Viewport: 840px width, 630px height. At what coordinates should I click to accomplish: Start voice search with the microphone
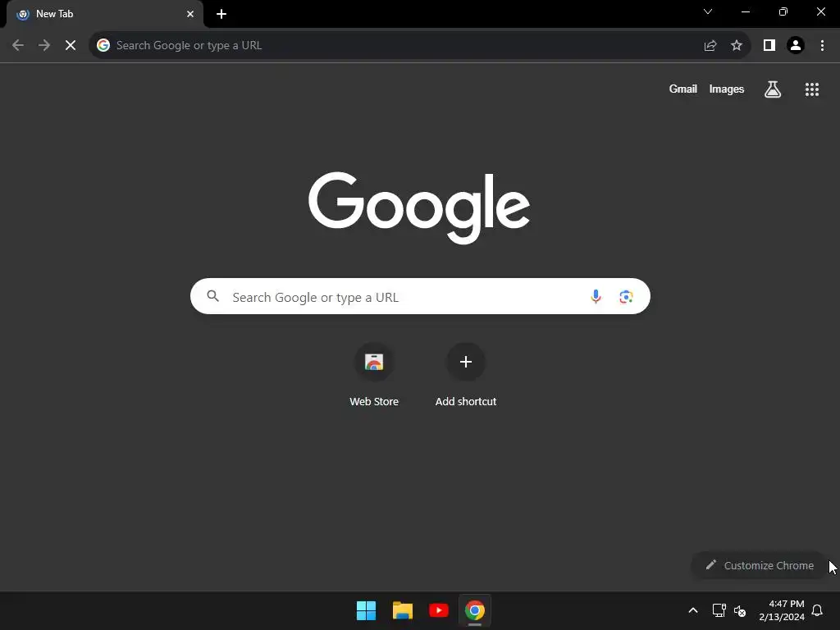point(596,296)
